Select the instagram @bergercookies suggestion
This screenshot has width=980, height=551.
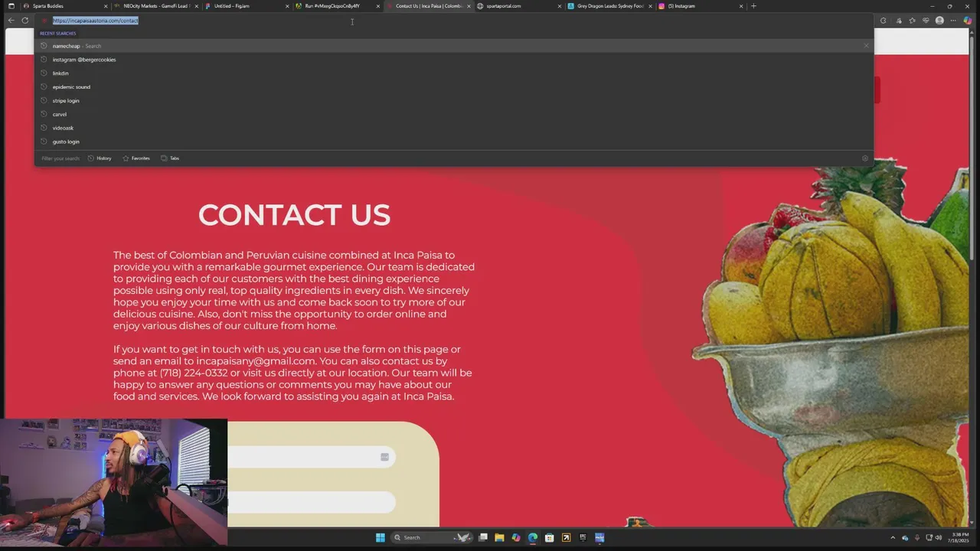pos(453,60)
